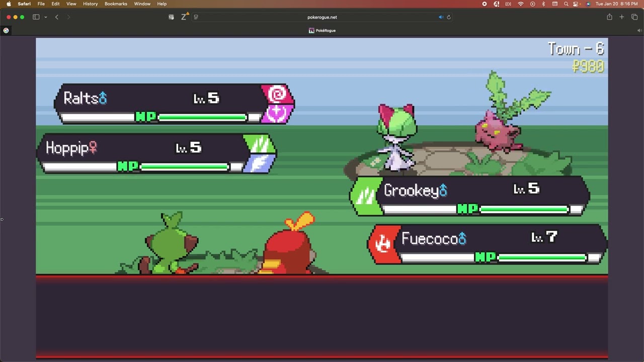Show the tab overview
The width and height of the screenshot is (644, 362).
(x=634, y=17)
